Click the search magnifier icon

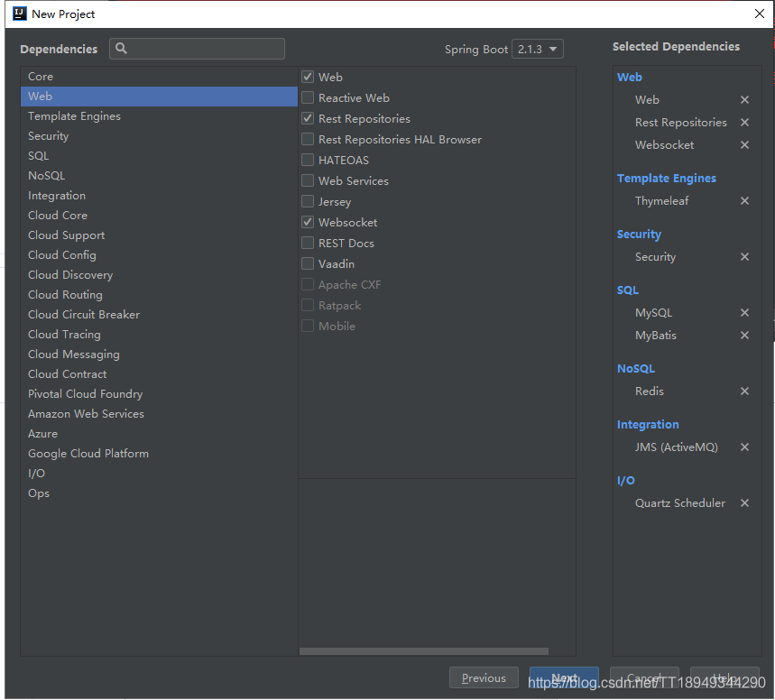pyautogui.click(x=121, y=49)
